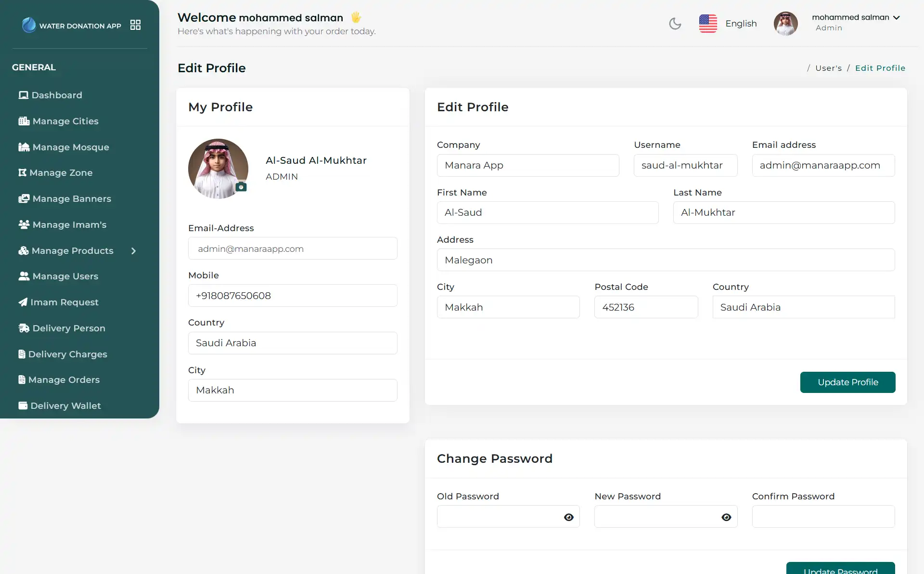This screenshot has height=574, width=924.
Task: Select Manage Cities in the sidebar
Action: [x=65, y=121]
